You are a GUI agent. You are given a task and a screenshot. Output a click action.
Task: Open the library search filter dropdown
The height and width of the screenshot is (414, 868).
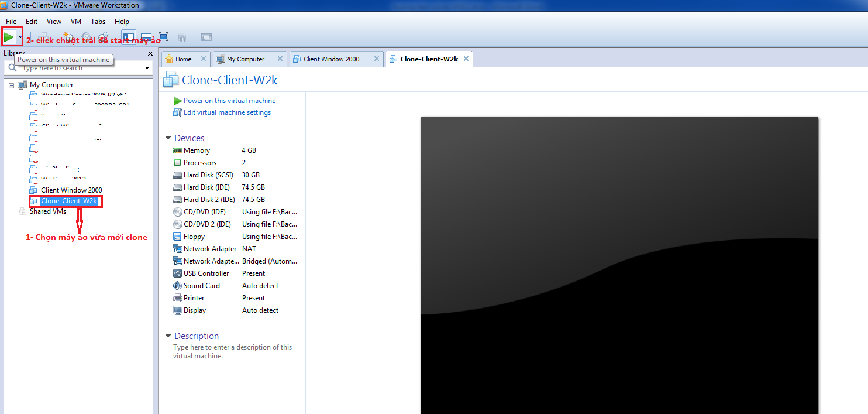coord(147,68)
